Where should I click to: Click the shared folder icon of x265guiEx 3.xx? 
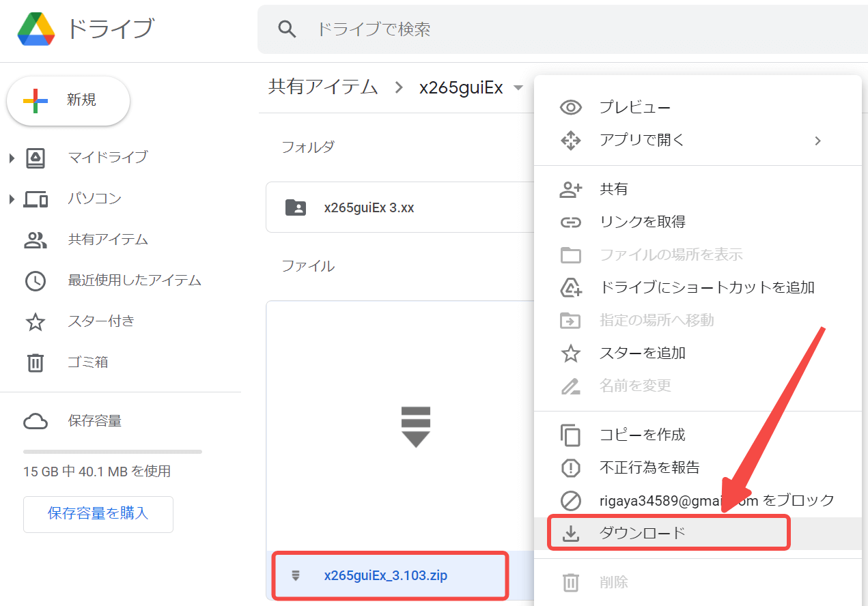296,207
